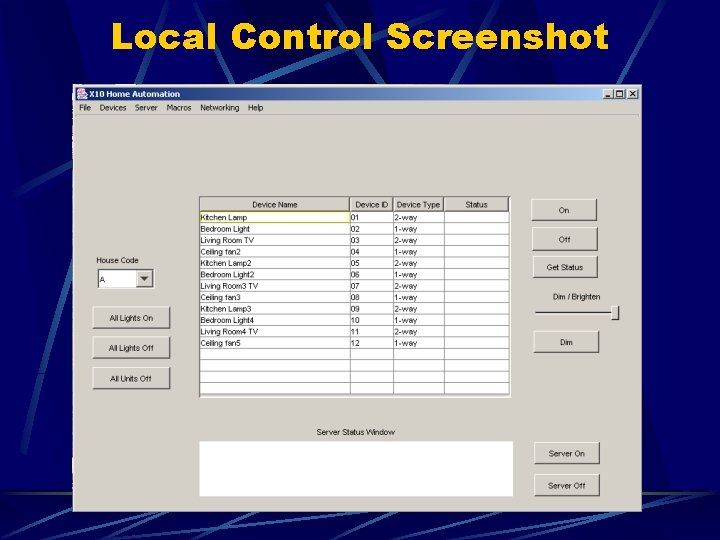This screenshot has width=720, height=540.
Task: Click the X10 window minimize button
Action: pyautogui.click(x=608, y=94)
